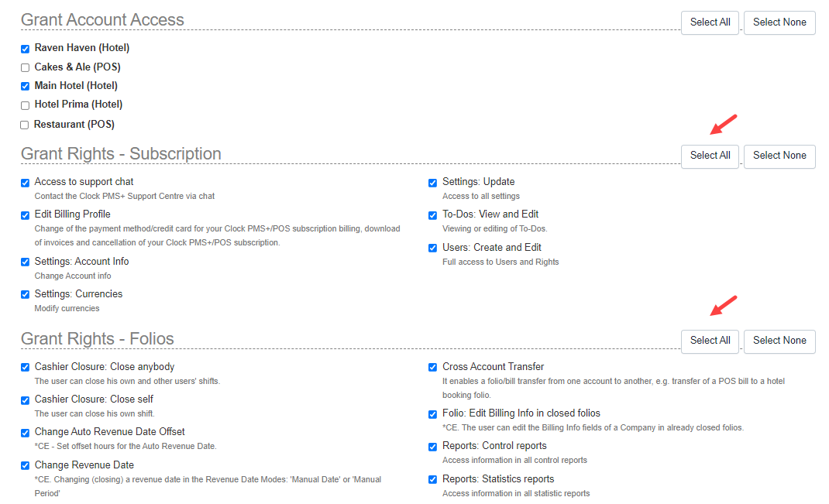Uncheck the Settings: Currencies permission
Viewport: 829px width, 504px height.
pyautogui.click(x=24, y=295)
